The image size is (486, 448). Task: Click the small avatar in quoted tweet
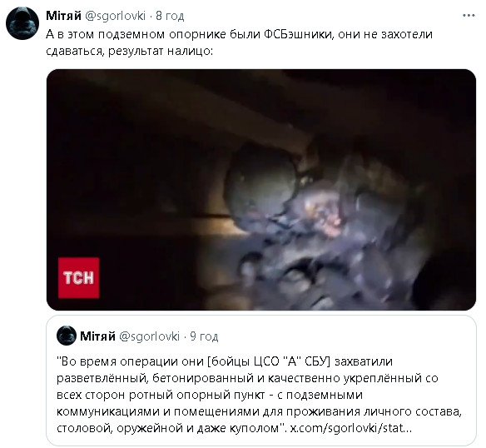[x=67, y=336]
